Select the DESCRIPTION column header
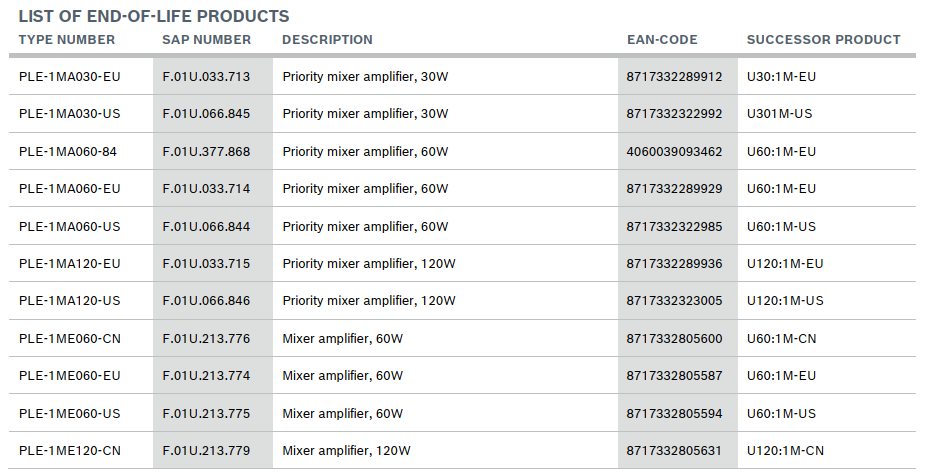The image size is (929, 473). tap(327, 40)
